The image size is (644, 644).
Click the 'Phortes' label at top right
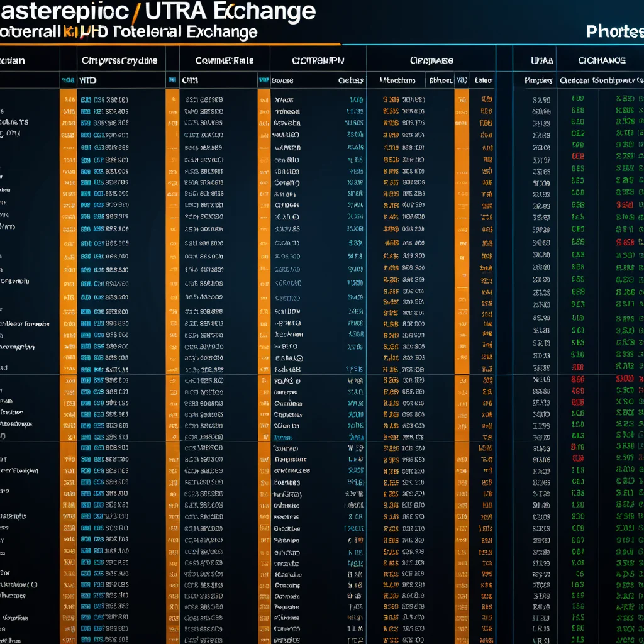[615, 31]
